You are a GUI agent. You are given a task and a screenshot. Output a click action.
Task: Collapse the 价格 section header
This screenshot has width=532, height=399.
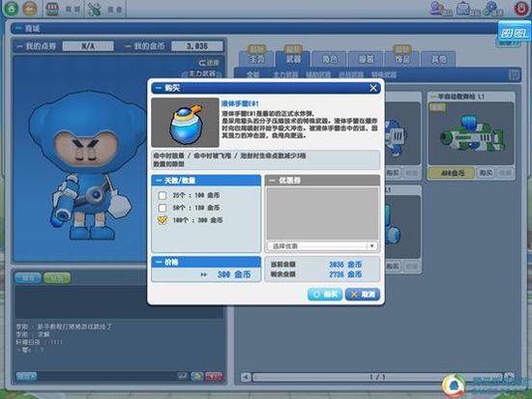206,262
